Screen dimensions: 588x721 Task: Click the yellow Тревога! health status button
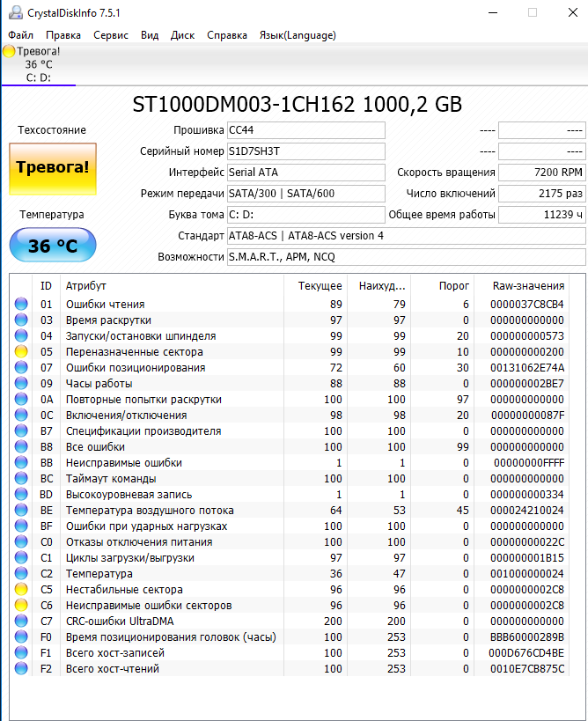coord(53,168)
